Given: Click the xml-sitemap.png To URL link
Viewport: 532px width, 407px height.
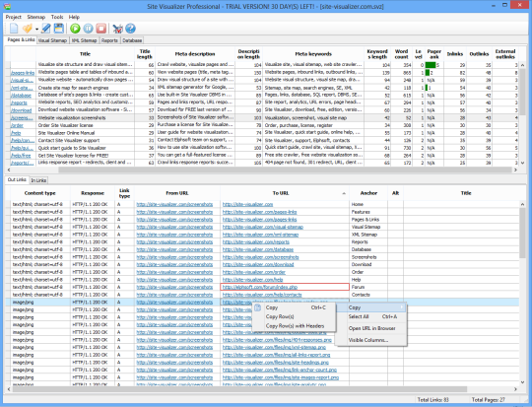Looking at the screenshot, I should click(x=274, y=347).
